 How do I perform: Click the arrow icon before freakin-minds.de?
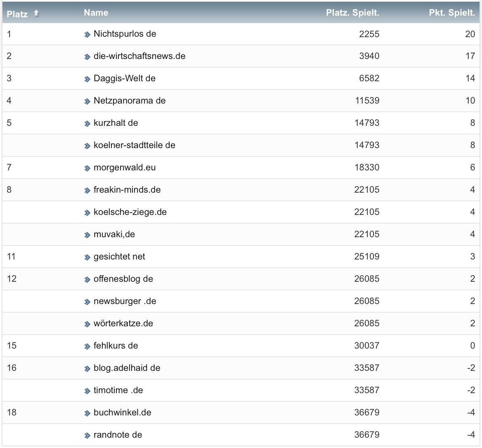87,191
